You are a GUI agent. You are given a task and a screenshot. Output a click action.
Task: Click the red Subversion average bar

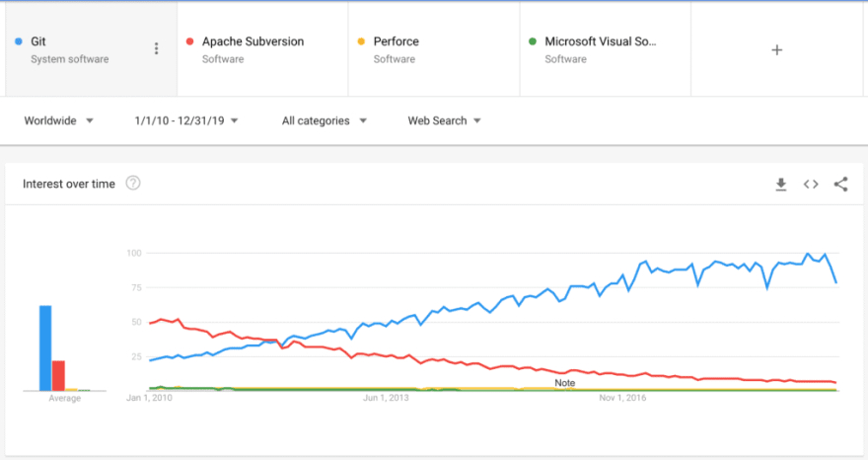coord(58,375)
